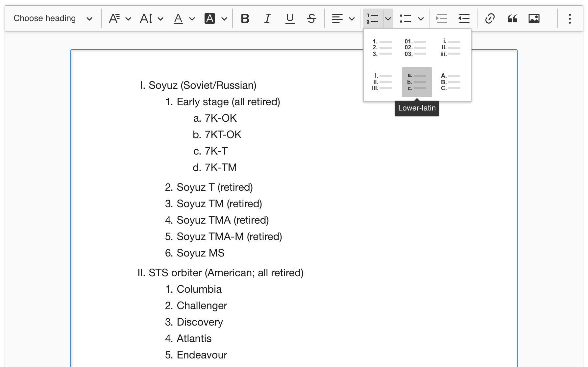Click the list item 'Soyuz TMA-M (retired)'

coord(229,237)
